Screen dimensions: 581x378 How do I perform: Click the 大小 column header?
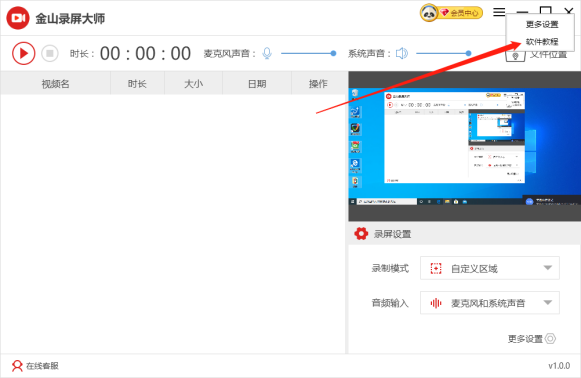193,84
